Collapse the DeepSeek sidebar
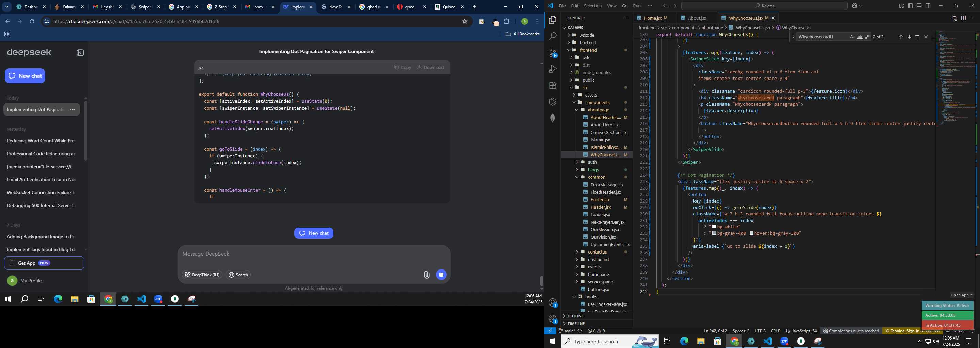 tap(80, 53)
